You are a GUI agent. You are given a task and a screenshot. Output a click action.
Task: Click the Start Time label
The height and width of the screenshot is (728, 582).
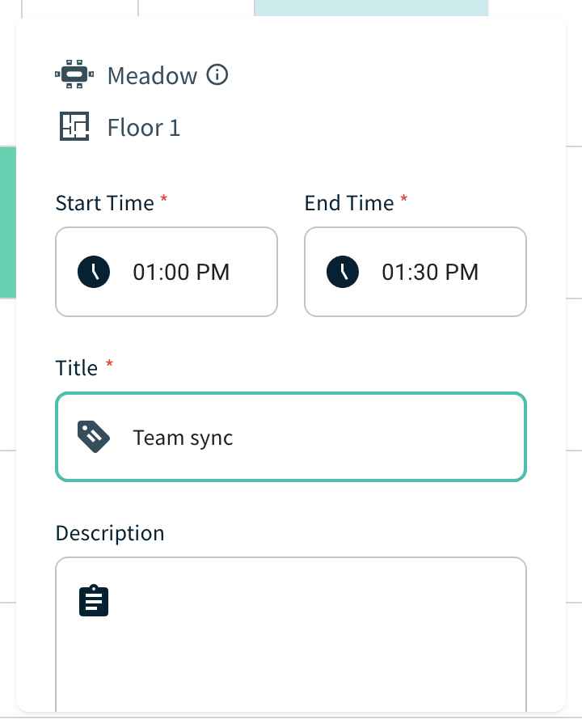(105, 203)
